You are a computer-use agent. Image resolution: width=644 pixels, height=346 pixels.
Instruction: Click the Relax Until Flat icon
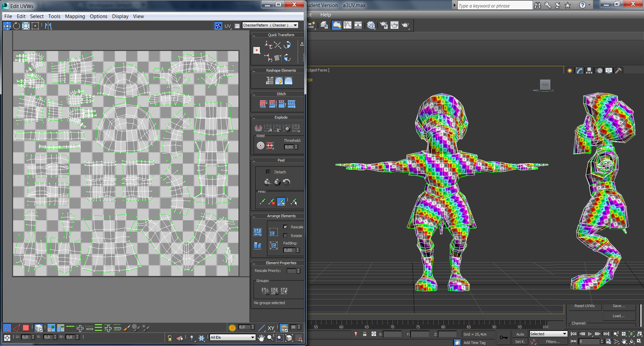coord(279,81)
